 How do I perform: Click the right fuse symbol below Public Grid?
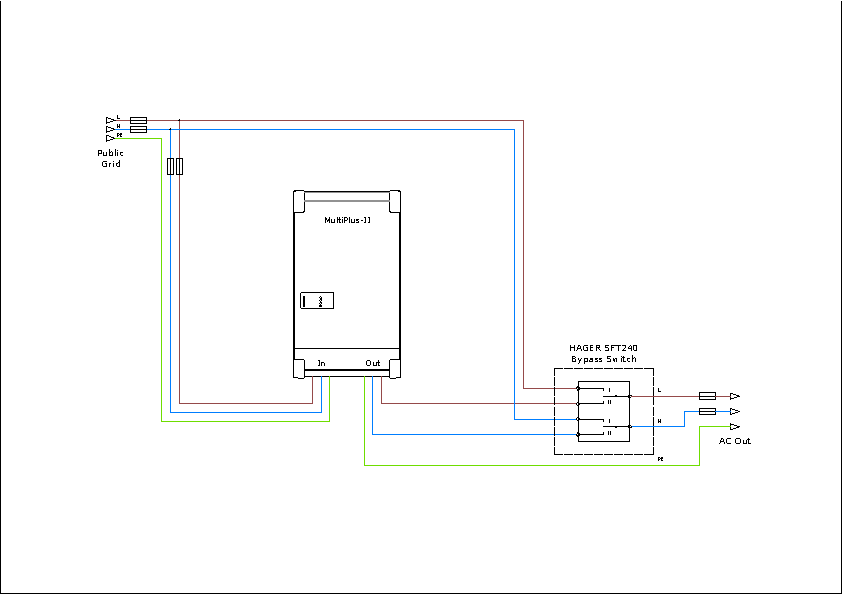(180, 166)
